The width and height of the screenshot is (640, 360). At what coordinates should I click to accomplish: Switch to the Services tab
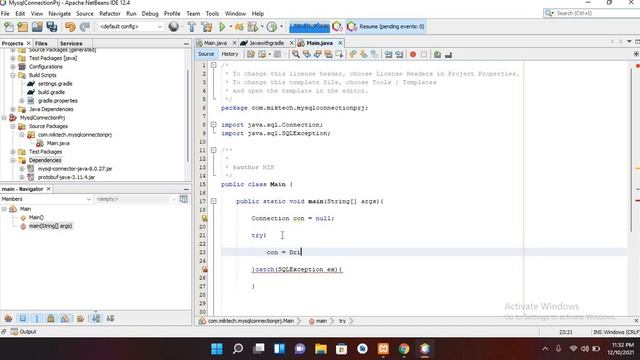71,43
